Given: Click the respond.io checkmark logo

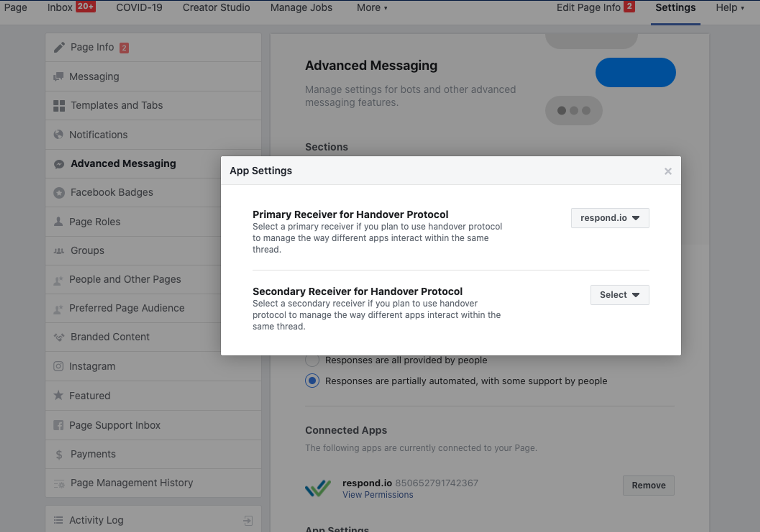Looking at the screenshot, I should pyautogui.click(x=318, y=488).
